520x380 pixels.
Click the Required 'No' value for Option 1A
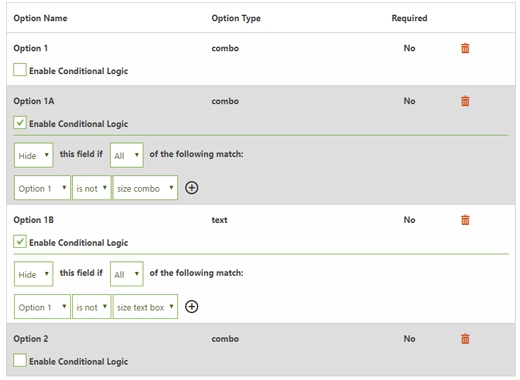pyautogui.click(x=409, y=101)
